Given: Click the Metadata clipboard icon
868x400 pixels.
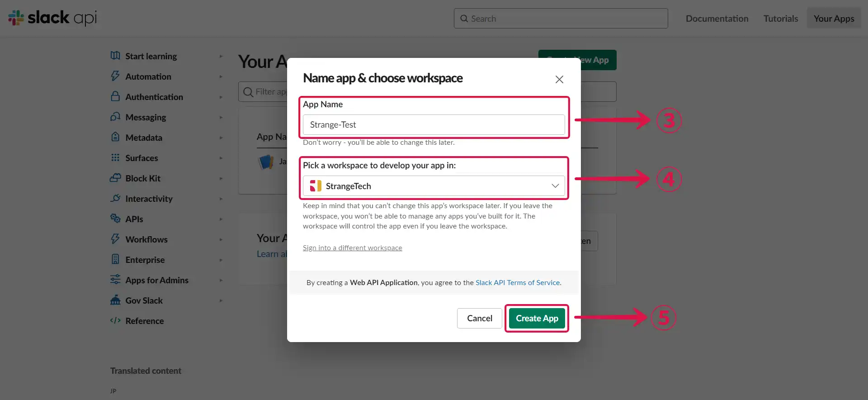Looking at the screenshot, I should coord(115,137).
